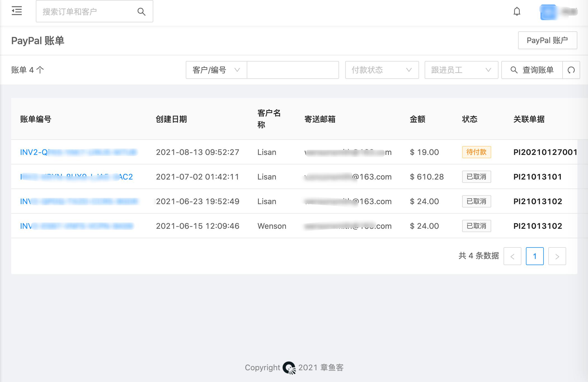The image size is (588, 382).
Task: Open the notification bell
Action: click(517, 11)
